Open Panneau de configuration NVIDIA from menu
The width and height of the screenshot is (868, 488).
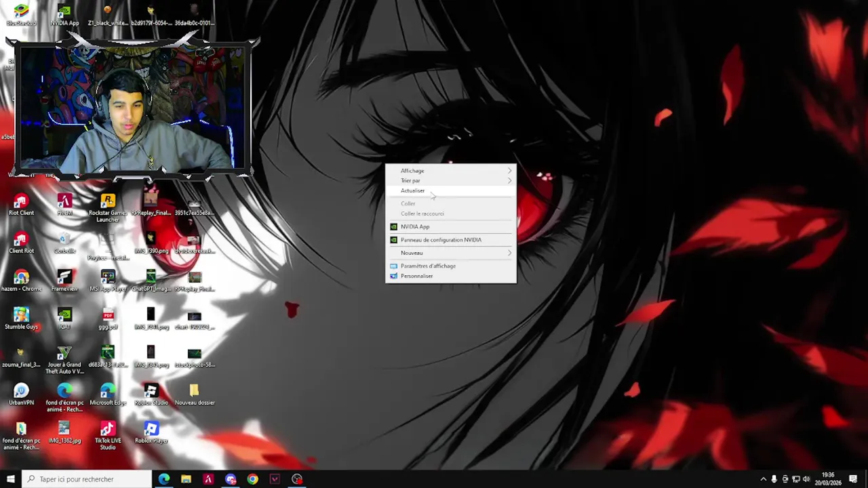(x=451, y=240)
